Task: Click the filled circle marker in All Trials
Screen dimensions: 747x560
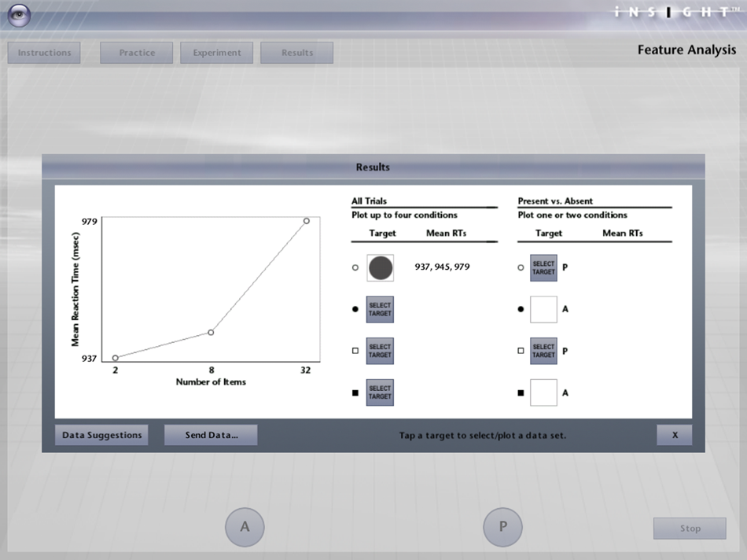Action: click(x=355, y=309)
